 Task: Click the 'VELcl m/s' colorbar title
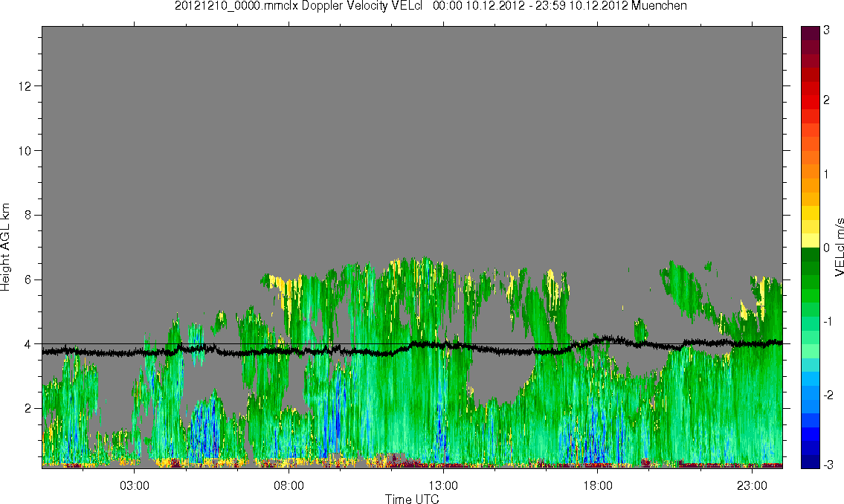coord(839,248)
